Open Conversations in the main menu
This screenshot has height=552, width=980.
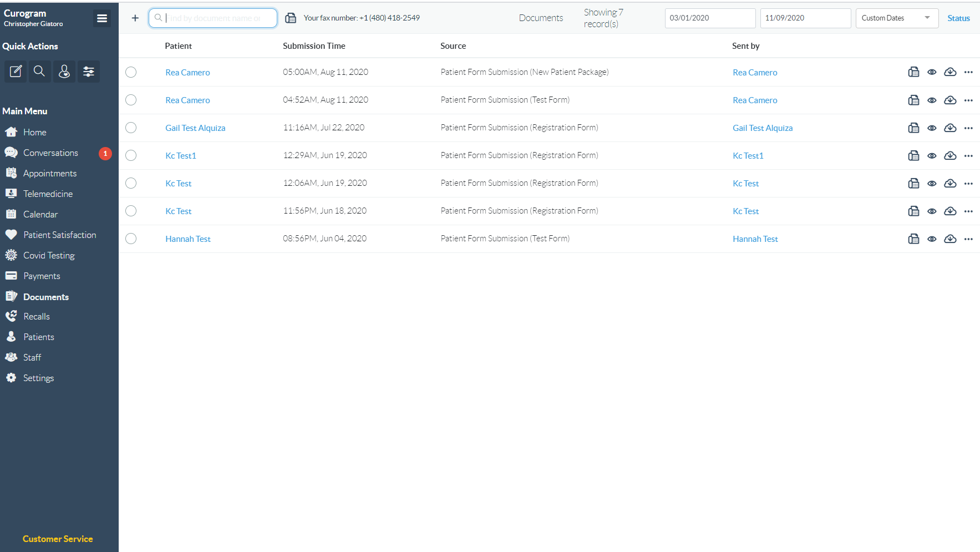tap(50, 153)
